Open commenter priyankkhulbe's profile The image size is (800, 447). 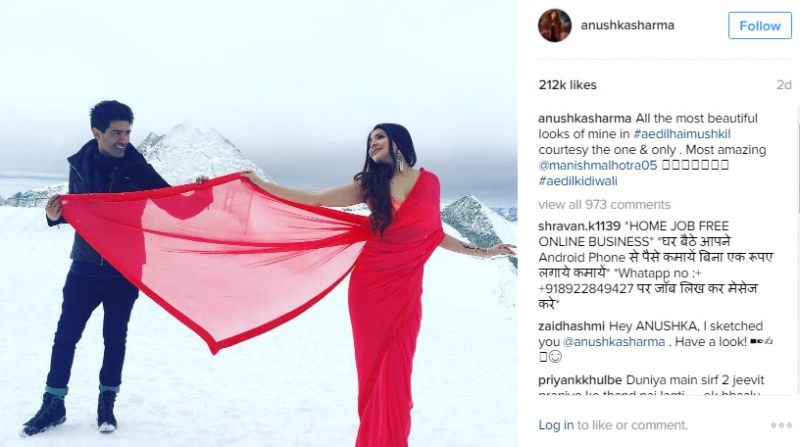[x=580, y=380]
